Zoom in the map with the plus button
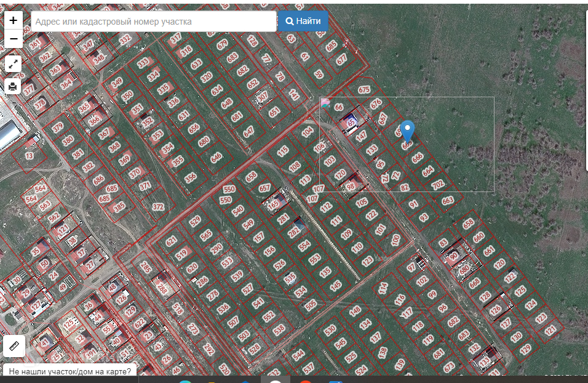This screenshot has width=588, height=383. point(13,20)
